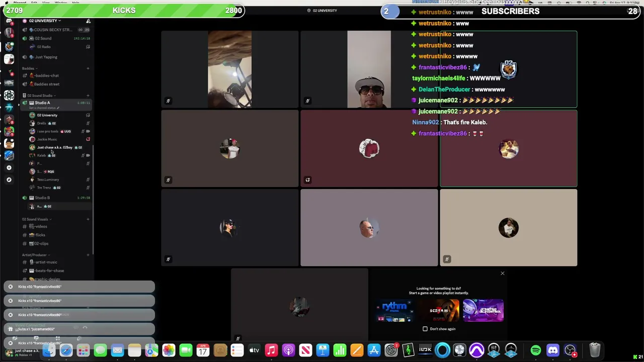Open Photos app in the dock
This screenshot has height=362, width=644.
click(169, 350)
